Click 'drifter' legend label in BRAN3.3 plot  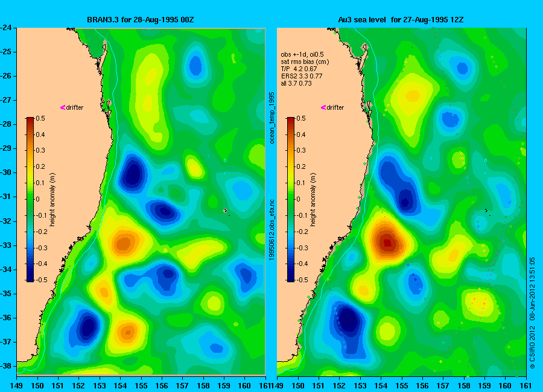tap(75, 107)
